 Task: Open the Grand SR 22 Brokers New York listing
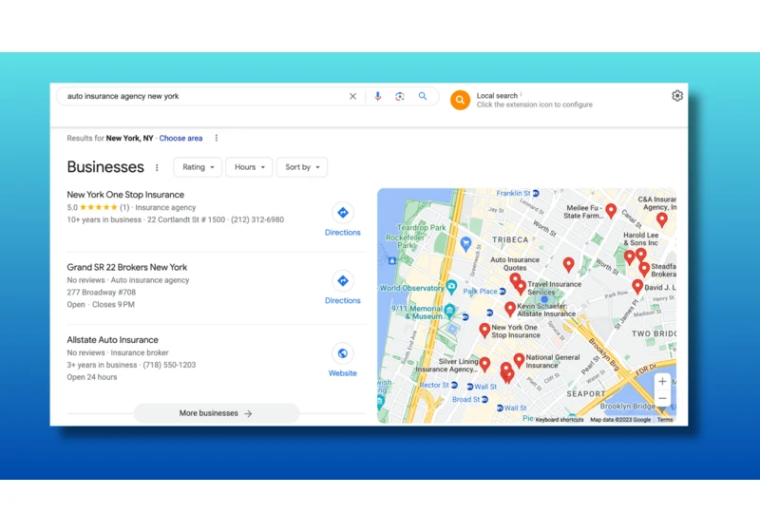127,267
